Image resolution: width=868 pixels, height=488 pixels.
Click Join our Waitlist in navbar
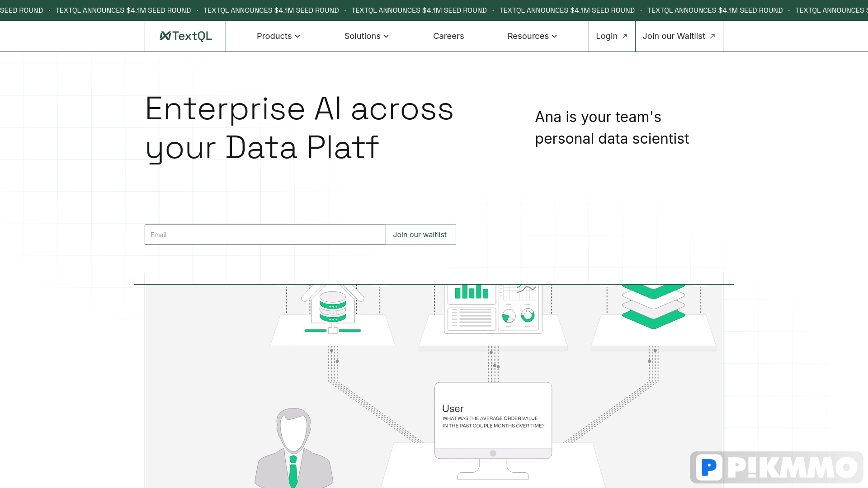pos(679,36)
